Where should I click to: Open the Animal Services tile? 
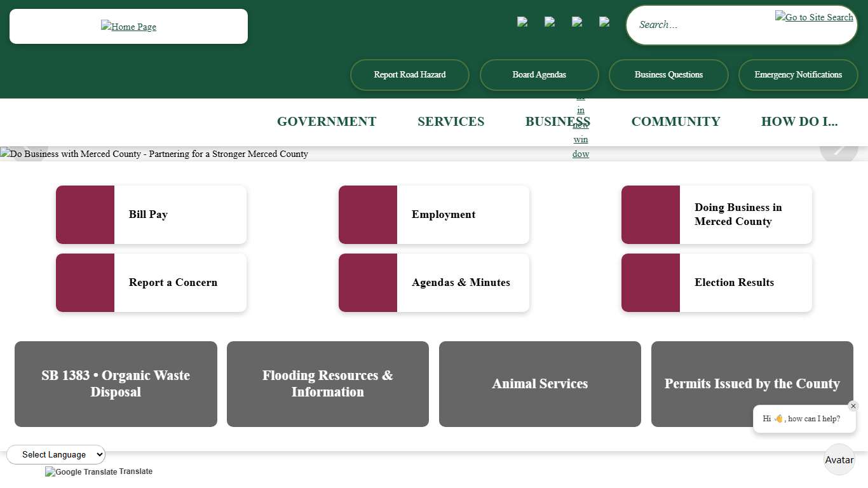[539, 384]
